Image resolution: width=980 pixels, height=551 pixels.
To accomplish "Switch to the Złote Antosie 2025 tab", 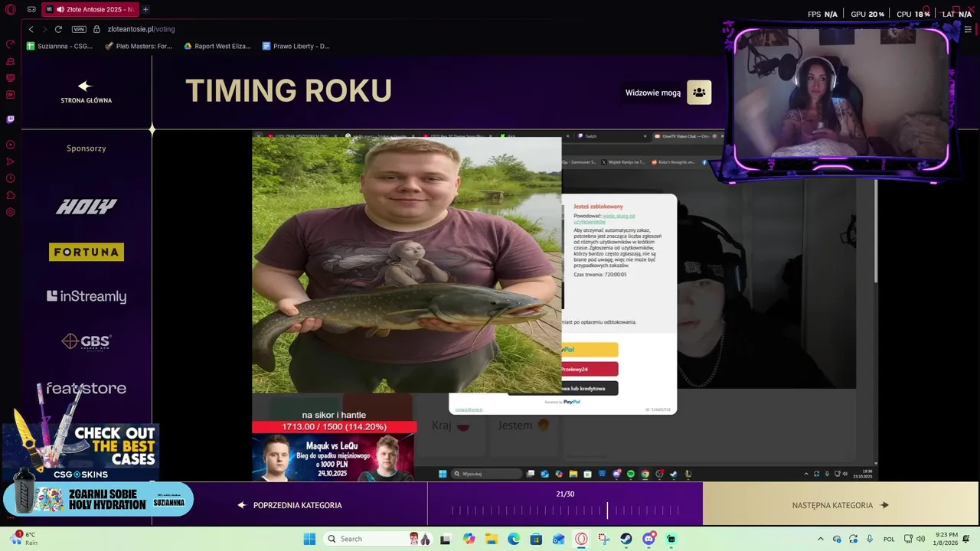I will (x=90, y=9).
